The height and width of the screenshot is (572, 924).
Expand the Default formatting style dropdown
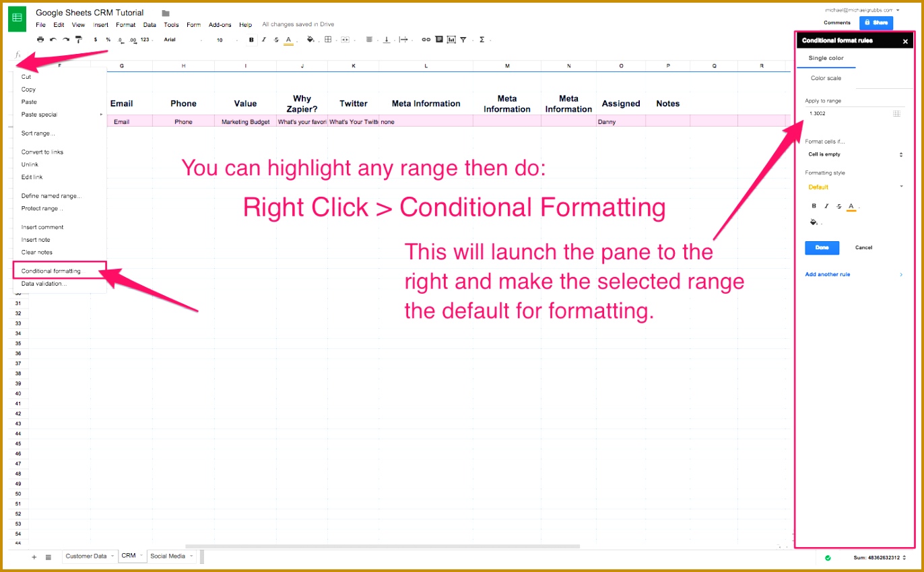(855, 187)
